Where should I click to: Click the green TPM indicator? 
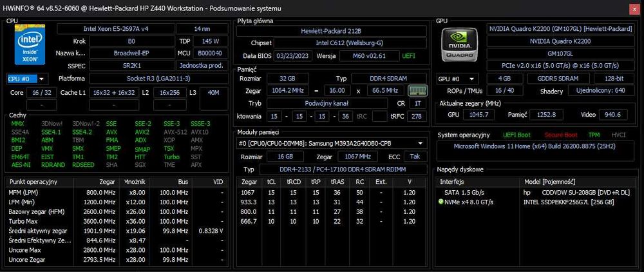point(594,135)
